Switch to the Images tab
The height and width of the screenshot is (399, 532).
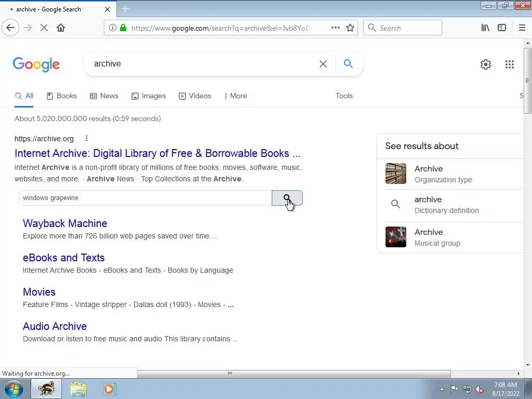pyautogui.click(x=149, y=96)
